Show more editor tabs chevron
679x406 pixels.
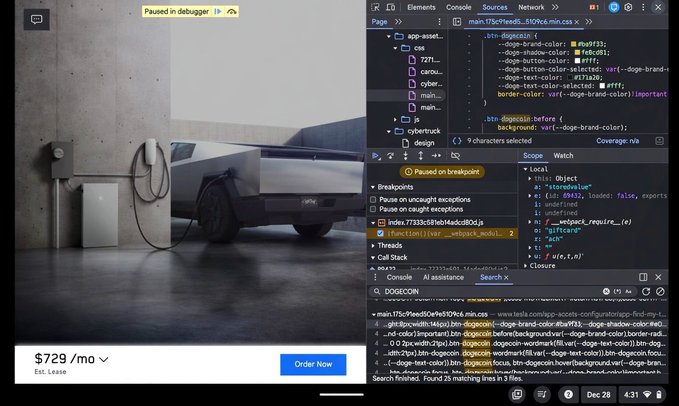pyautogui.click(x=588, y=22)
